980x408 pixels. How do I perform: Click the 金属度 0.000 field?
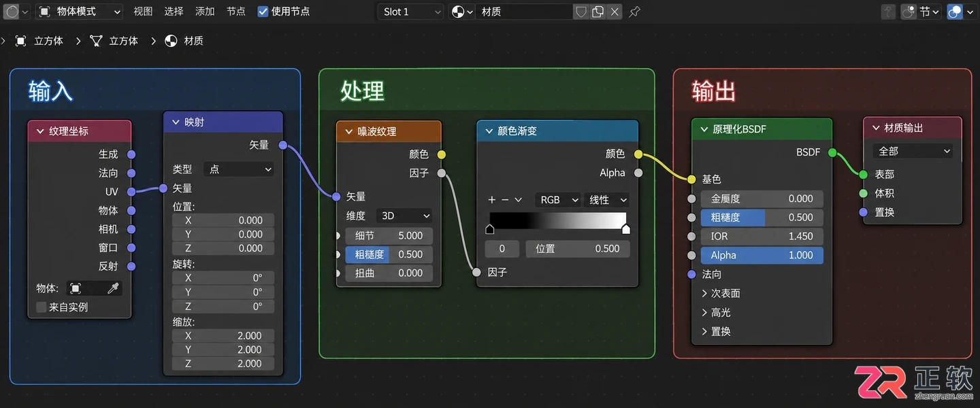[x=762, y=199]
